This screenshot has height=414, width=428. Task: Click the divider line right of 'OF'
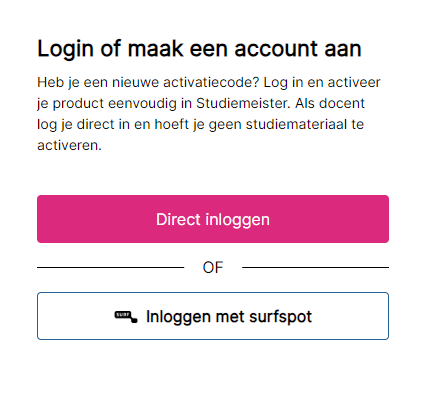click(x=315, y=267)
